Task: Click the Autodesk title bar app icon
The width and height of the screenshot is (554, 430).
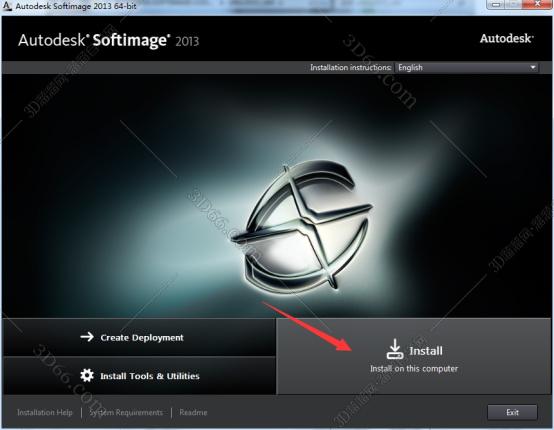Action: tap(7, 6)
